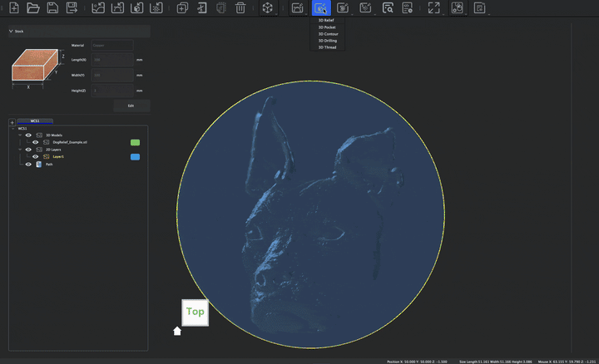
Task: Click the import 3D model cube icon
Action: [x=136, y=7]
